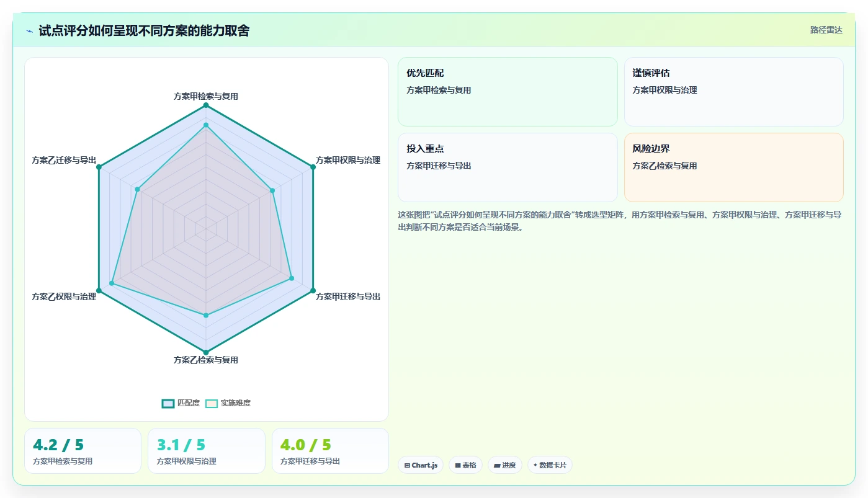This screenshot has height=498, width=868.
Task: Click radar axis label 方案甲检索与复用 at top
Action: point(206,96)
